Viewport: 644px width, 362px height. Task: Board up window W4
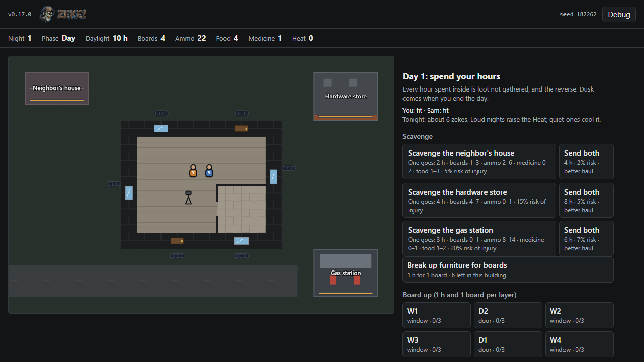click(x=580, y=344)
